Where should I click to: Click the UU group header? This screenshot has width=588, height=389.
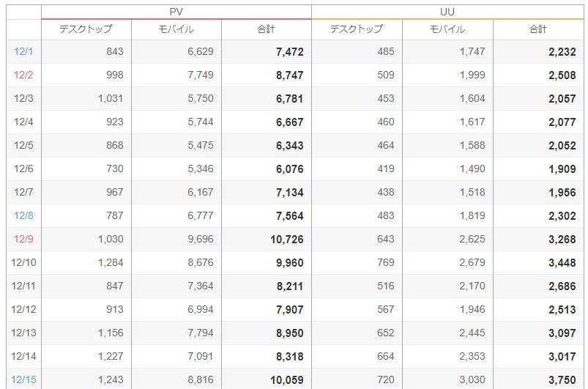[447, 12]
